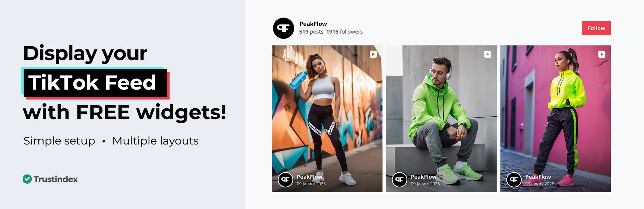
Task: Click the 09 Janary 2025 date on second post
Action: click(425, 184)
